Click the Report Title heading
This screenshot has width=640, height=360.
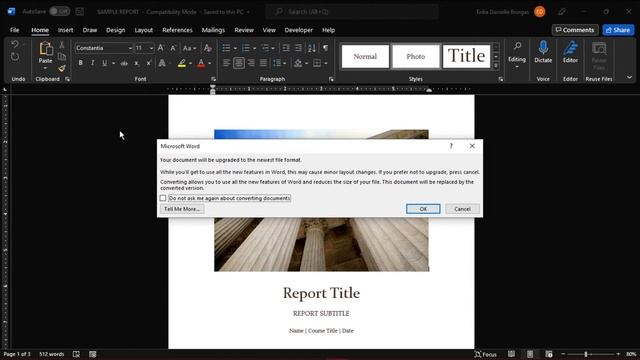(x=321, y=293)
